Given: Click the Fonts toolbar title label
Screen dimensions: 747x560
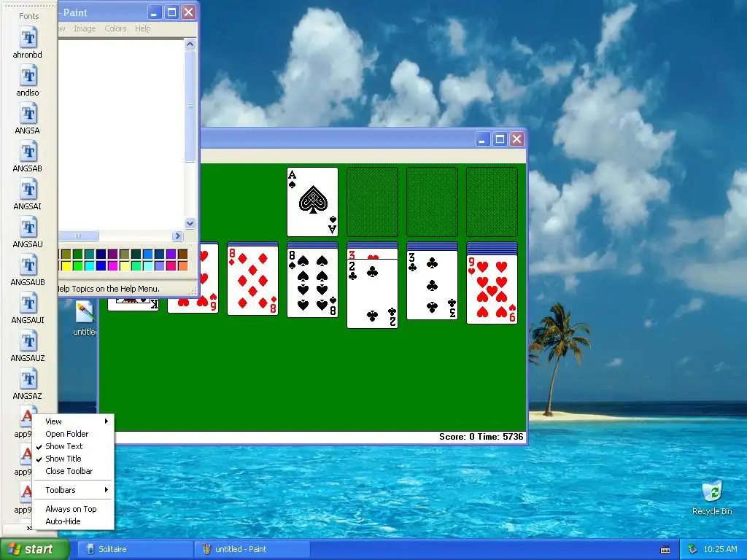Looking at the screenshot, I should point(28,16).
